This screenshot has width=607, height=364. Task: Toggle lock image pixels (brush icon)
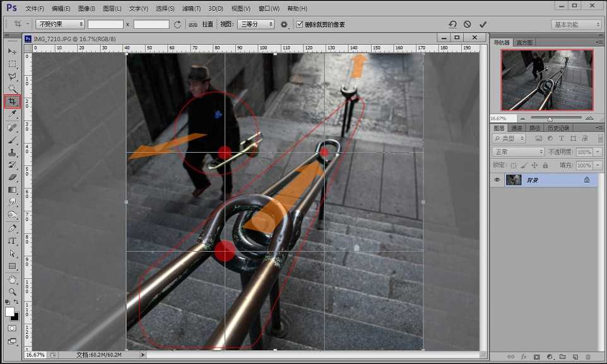pyautogui.click(x=524, y=165)
